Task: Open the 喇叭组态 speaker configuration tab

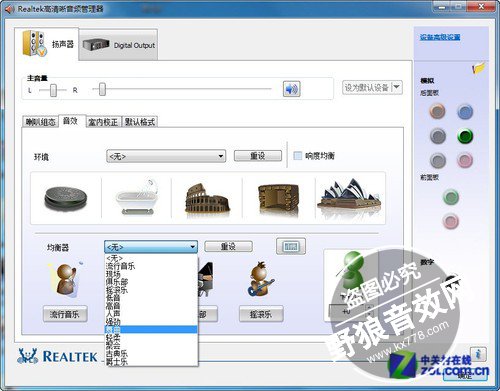Action: pyautogui.click(x=40, y=122)
